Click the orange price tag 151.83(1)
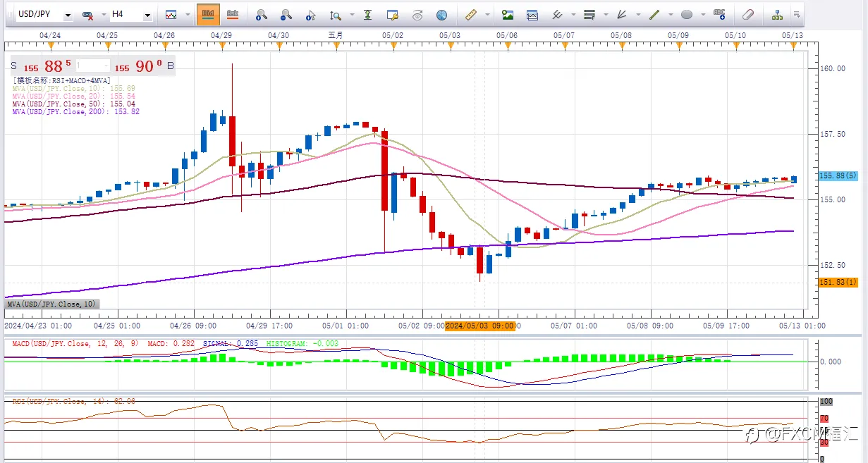 click(838, 283)
